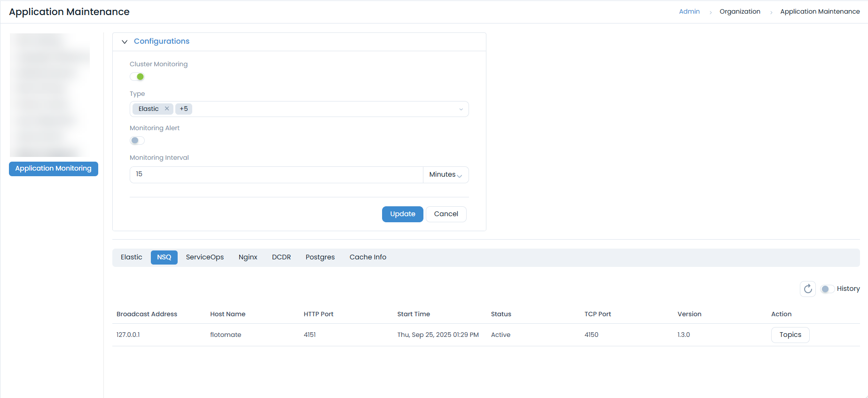Switch to the Elastic tab
Image resolution: width=868 pixels, height=398 pixels.
tap(131, 258)
